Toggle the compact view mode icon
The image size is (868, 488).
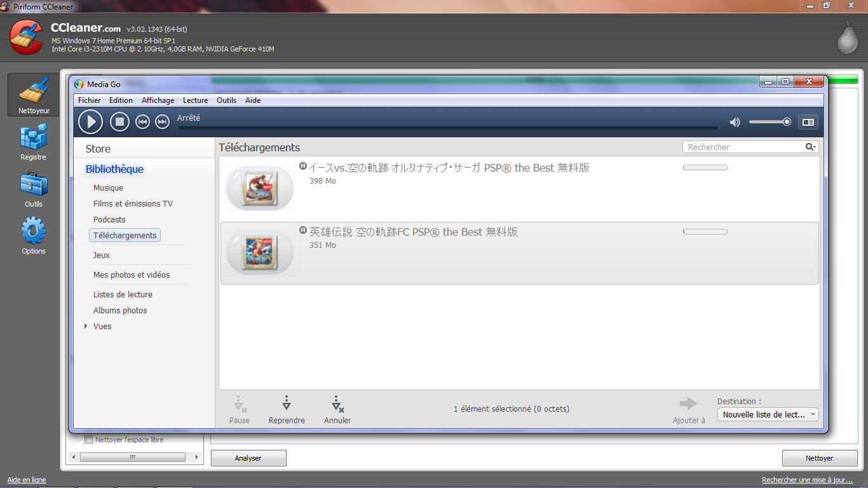coord(808,122)
